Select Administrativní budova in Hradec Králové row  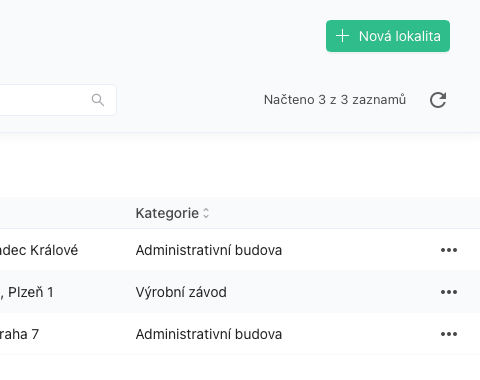(209, 250)
